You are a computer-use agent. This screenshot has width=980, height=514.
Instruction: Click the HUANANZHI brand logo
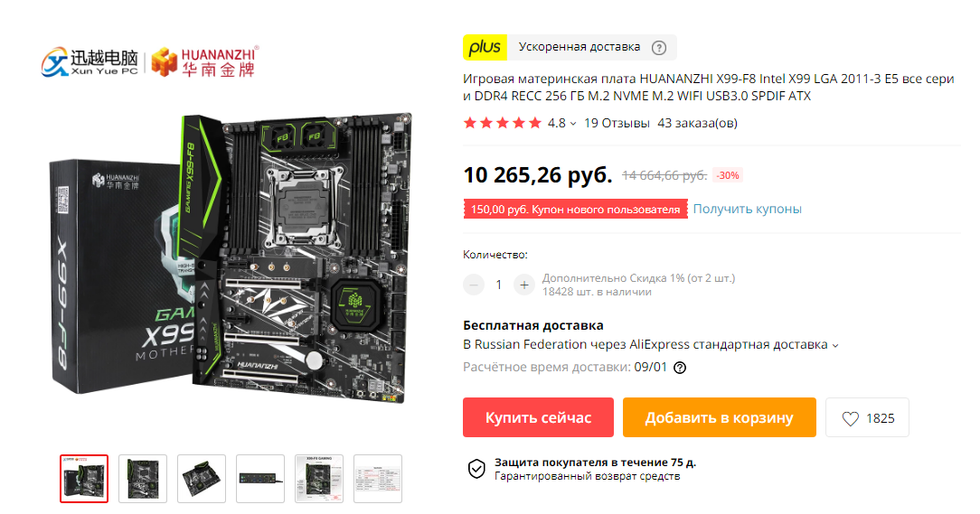point(205,61)
